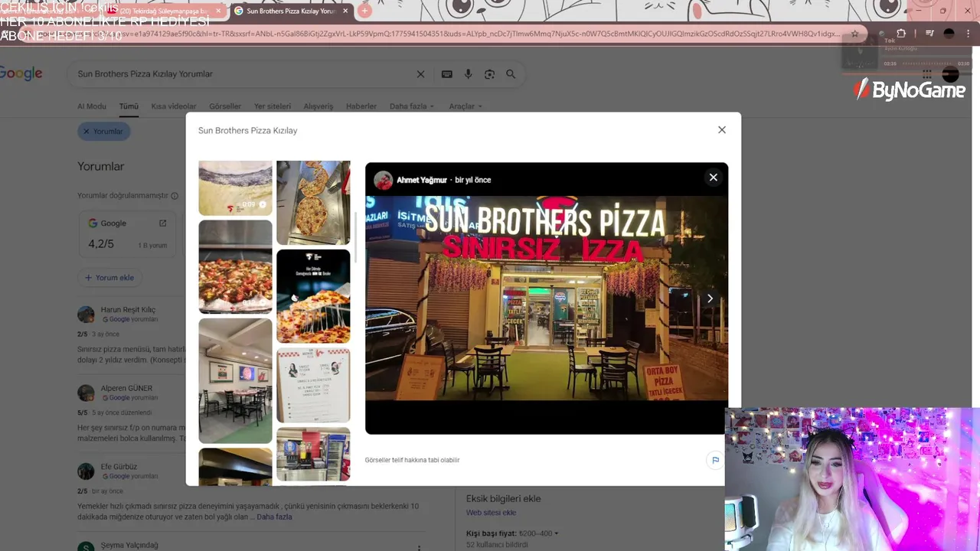This screenshot has width=980, height=551.
Task: Open the pizza slices thumbnail with pizzas on tray
Action: point(313,203)
